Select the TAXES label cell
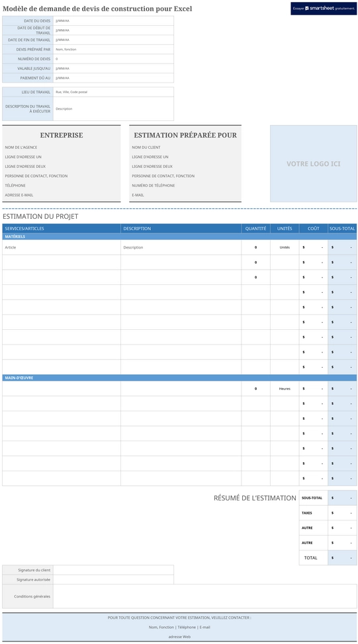The width and height of the screenshot is (358, 644). [314, 513]
